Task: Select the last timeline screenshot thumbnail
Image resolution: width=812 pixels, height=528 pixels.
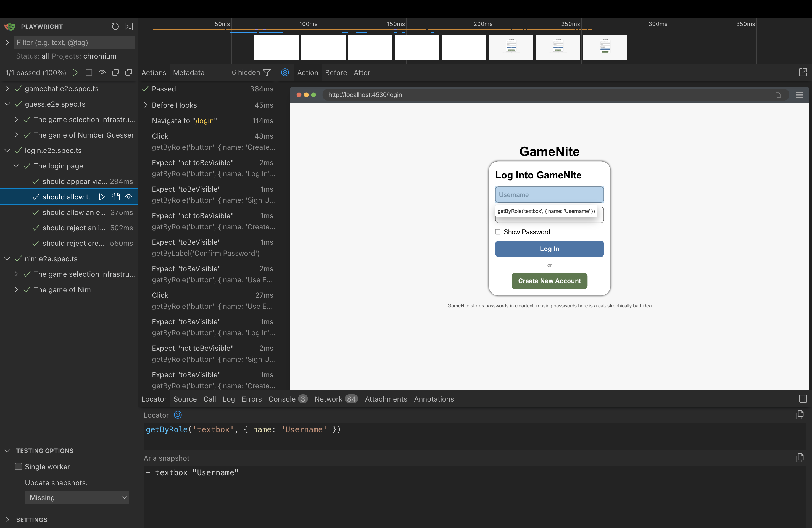Action: coord(605,47)
